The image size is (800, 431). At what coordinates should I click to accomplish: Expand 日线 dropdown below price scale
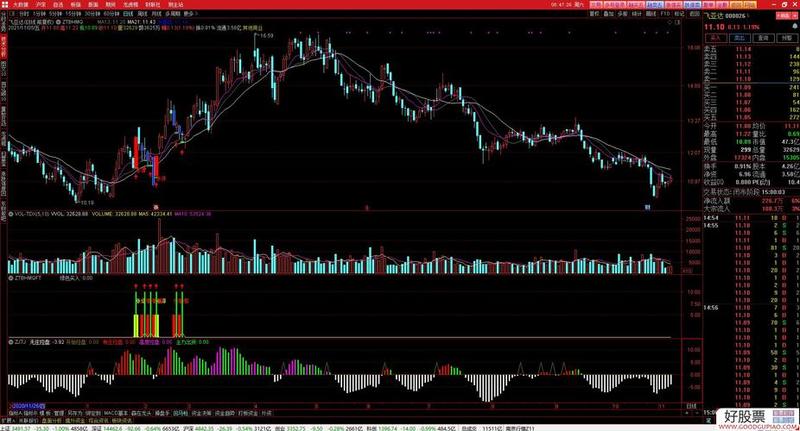[x=692, y=406]
